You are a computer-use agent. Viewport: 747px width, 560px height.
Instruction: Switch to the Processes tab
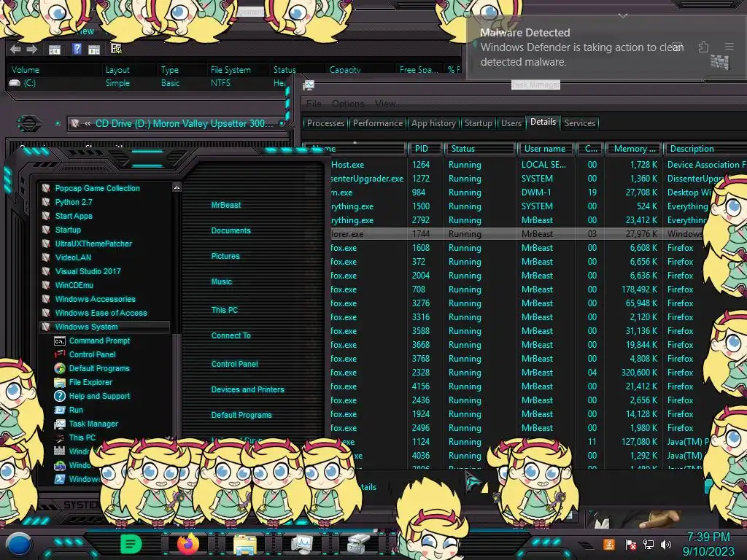(325, 122)
